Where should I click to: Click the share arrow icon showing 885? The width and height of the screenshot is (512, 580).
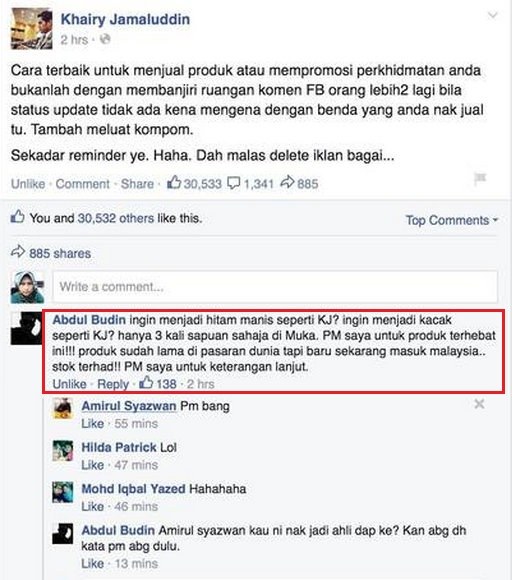(287, 182)
